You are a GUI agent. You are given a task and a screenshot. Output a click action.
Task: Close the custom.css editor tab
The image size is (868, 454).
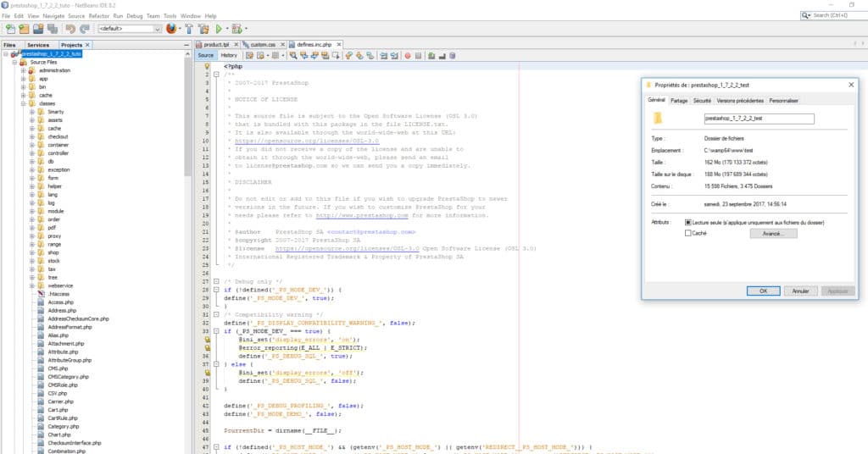pos(282,44)
